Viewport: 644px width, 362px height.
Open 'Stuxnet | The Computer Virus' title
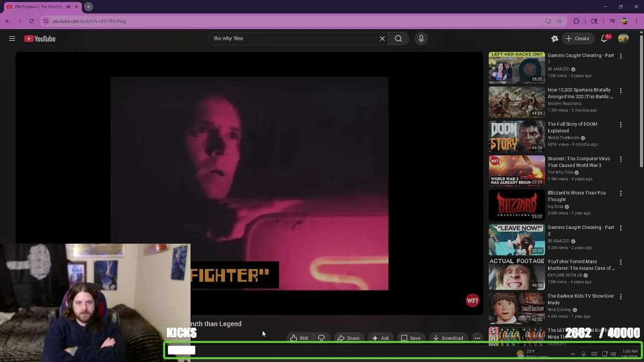579,162
